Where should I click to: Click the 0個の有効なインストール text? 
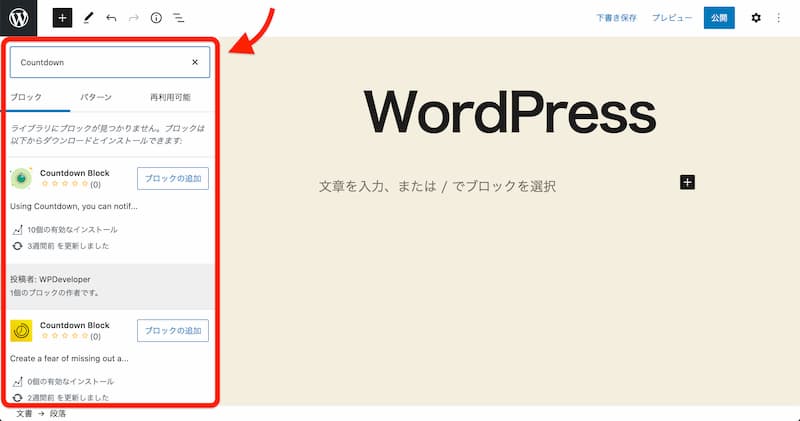(70, 381)
